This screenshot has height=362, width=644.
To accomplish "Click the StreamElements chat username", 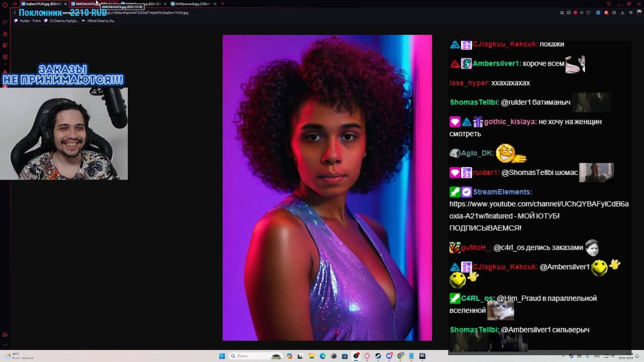I will tap(502, 192).
